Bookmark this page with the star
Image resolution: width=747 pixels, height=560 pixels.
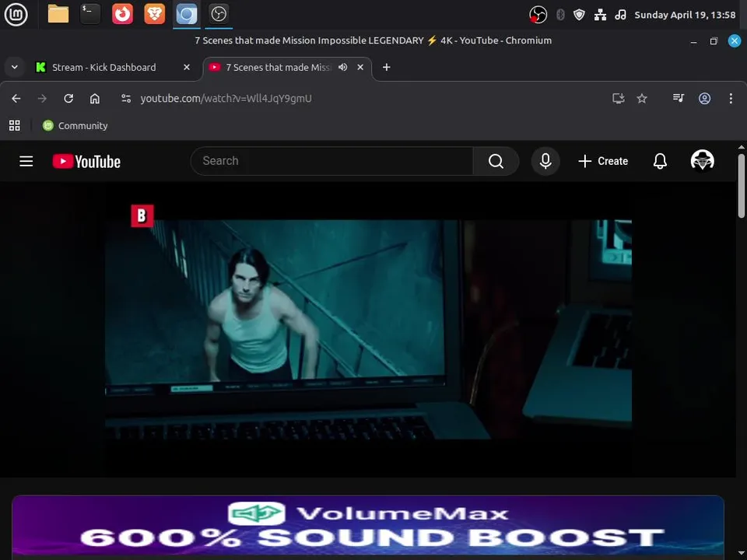coord(642,98)
